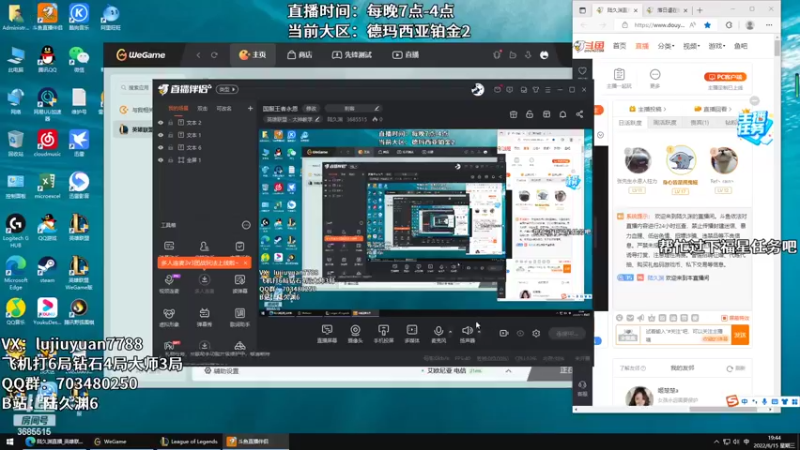800x450 pixels.
Task: Collapse the 辅助设置 bar chevron in WeGame
Action: 509,371
